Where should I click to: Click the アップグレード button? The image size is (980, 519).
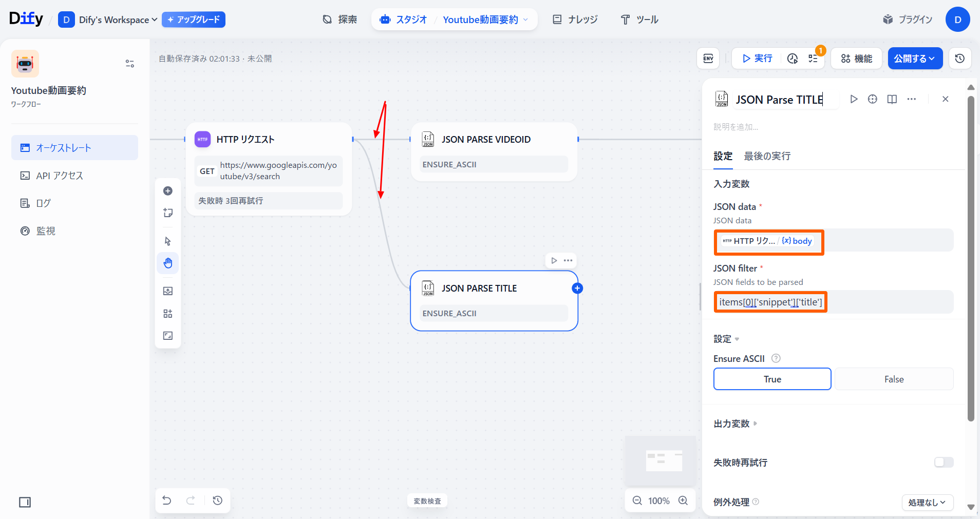[x=194, y=20]
